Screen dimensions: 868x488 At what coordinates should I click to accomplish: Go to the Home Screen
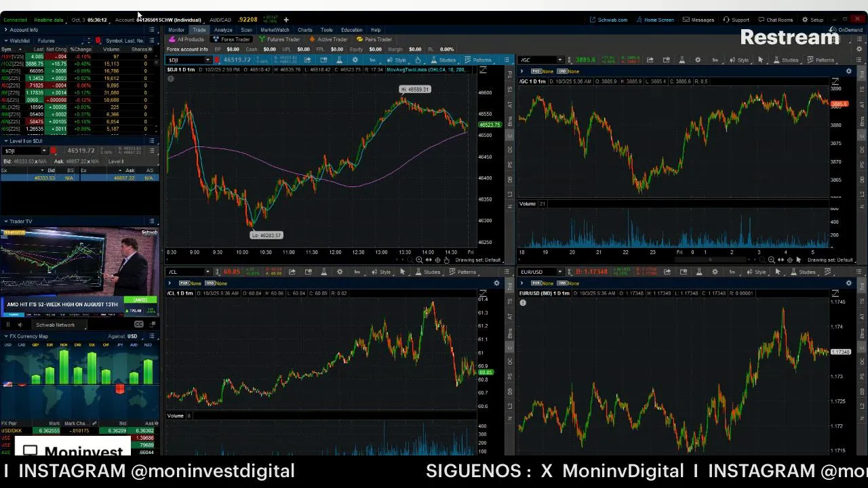click(654, 20)
